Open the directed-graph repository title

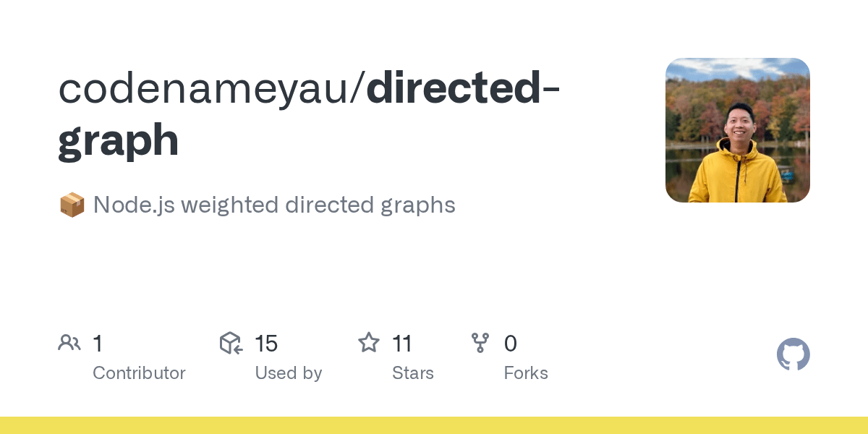pyautogui.click(x=312, y=114)
